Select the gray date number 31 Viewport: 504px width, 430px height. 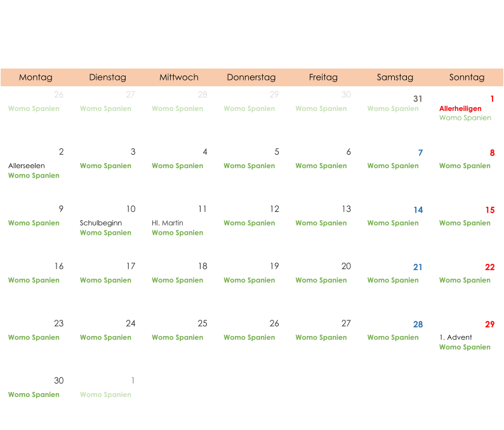[417, 99]
